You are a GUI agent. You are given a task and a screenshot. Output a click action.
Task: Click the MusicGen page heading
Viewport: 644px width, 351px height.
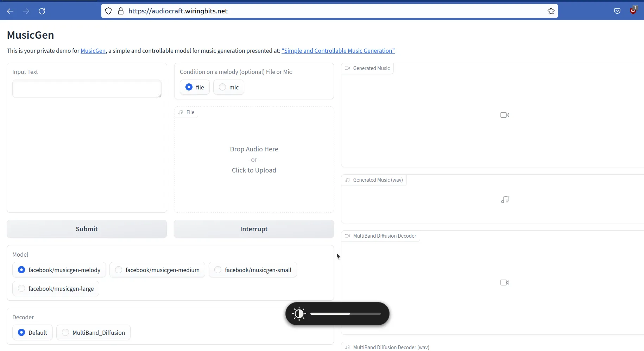30,35
